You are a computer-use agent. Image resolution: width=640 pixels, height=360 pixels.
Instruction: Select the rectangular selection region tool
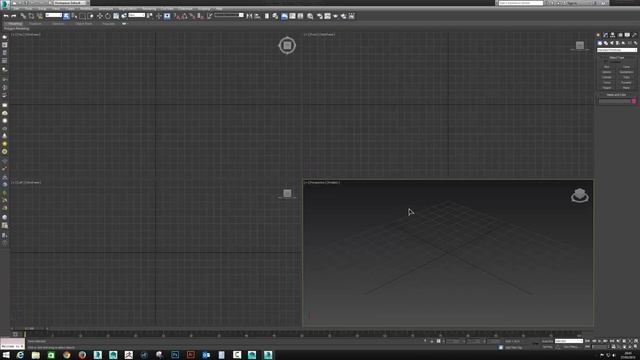click(82, 16)
